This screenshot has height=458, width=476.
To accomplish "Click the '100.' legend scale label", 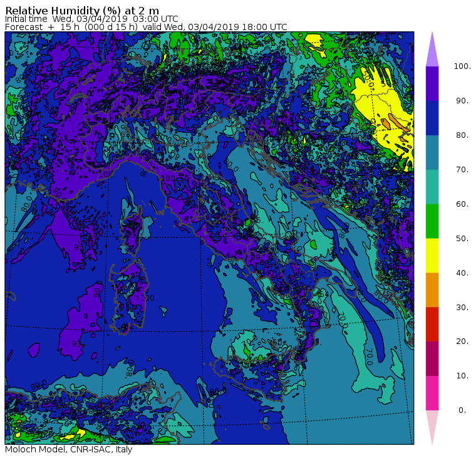I will [462, 66].
